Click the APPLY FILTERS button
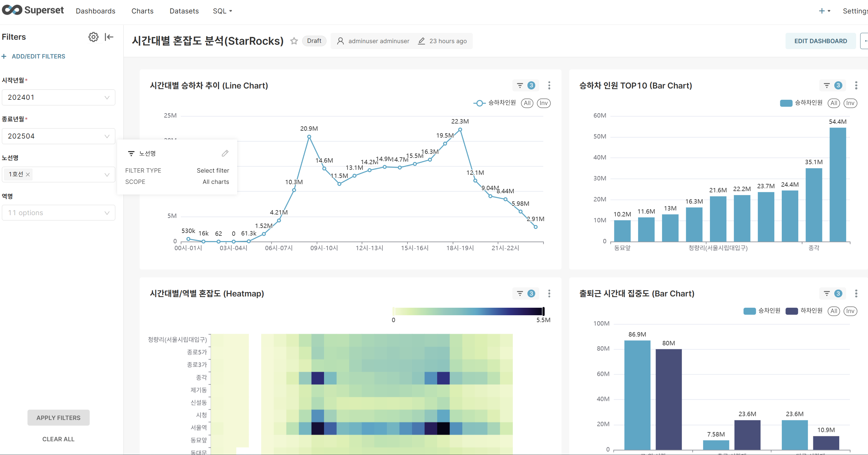 (x=58, y=417)
